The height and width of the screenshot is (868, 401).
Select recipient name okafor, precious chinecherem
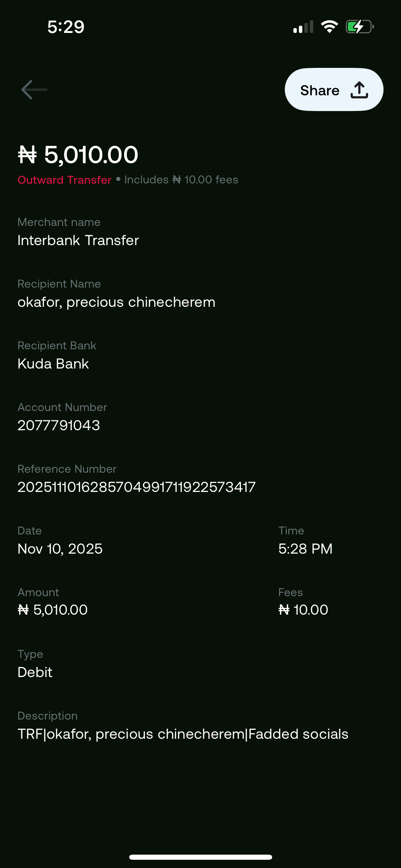tap(117, 302)
